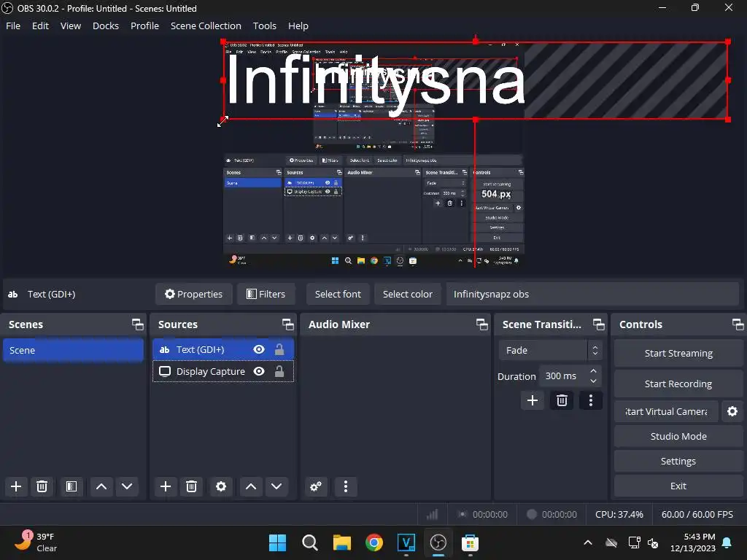
Task: Undock the Scene Transitions panel
Action: pos(598,324)
